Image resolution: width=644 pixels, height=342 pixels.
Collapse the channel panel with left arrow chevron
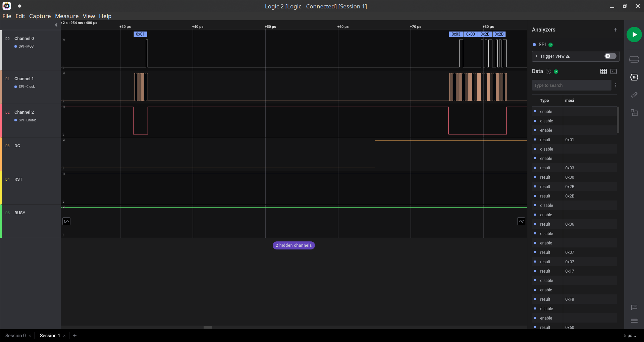click(x=56, y=25)
